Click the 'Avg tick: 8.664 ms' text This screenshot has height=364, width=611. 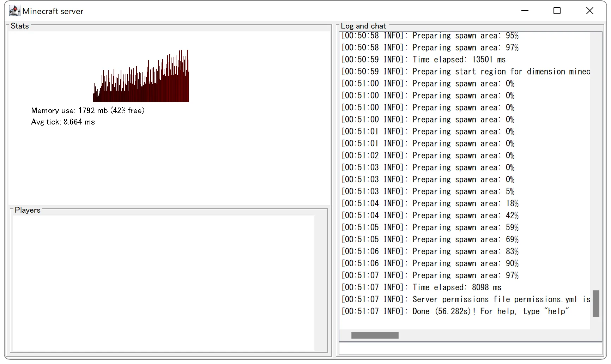[63, 122]
